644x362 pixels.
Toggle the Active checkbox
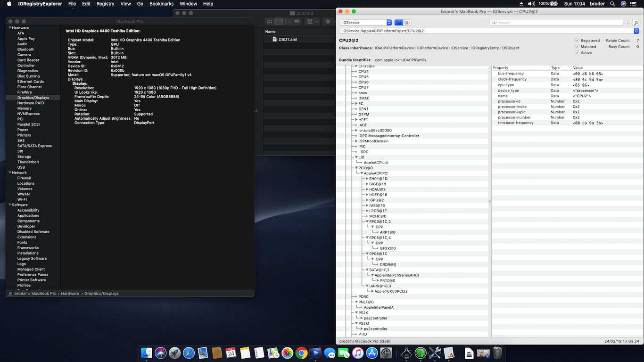(x=578, y=53)
